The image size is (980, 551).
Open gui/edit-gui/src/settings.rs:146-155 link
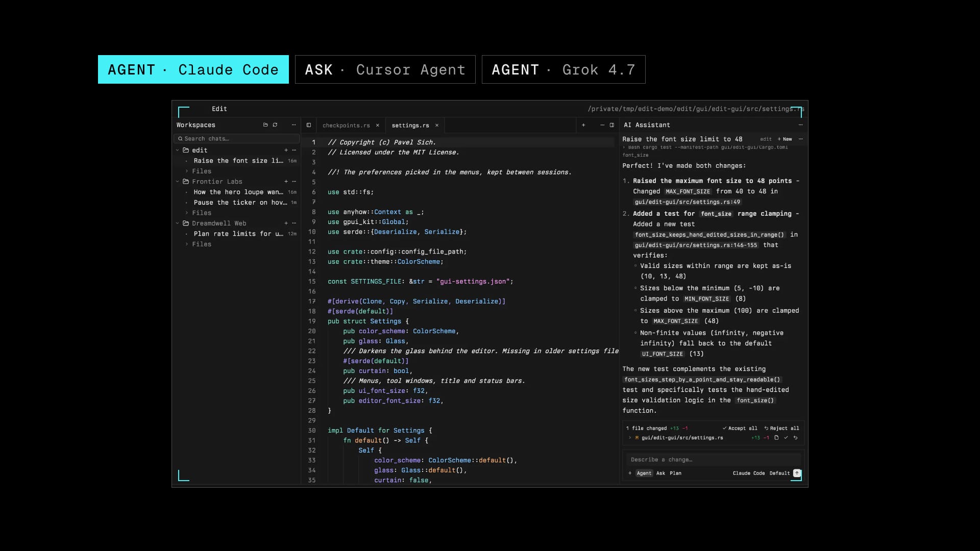(696, 245)
